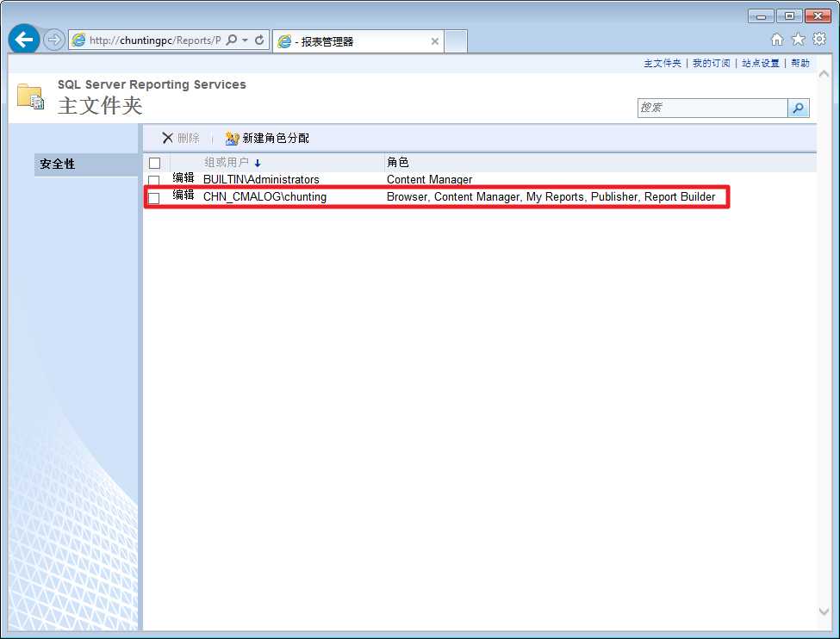This screenshot has height=639, width=840.
Task: Close the browser window
Action: point(818,16)
